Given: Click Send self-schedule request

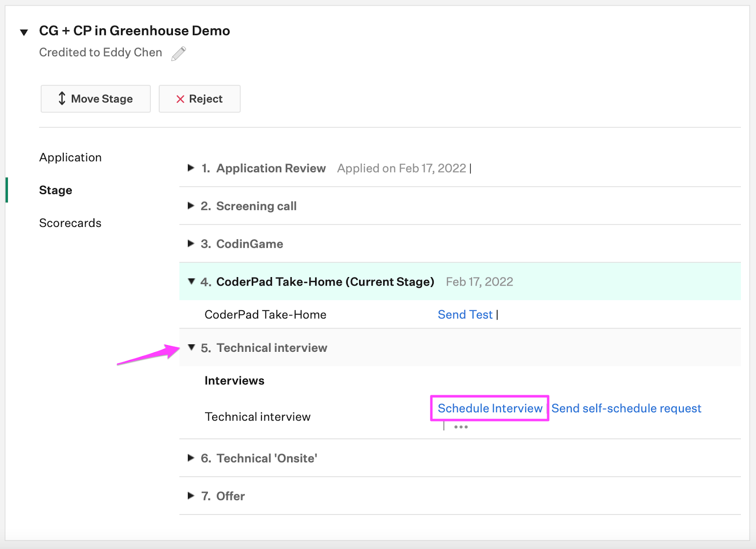Looking at the screenshot, I should pos(627,408).
